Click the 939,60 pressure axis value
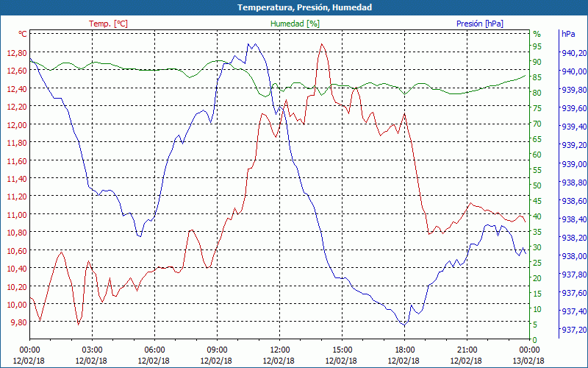This screenshot has width=588, height=368. (574, 108)
